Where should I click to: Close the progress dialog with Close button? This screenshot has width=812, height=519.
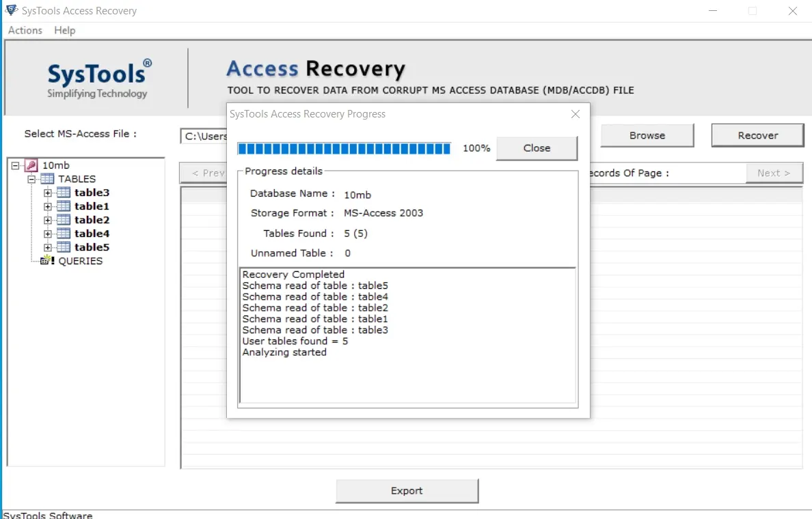(537, 148)
